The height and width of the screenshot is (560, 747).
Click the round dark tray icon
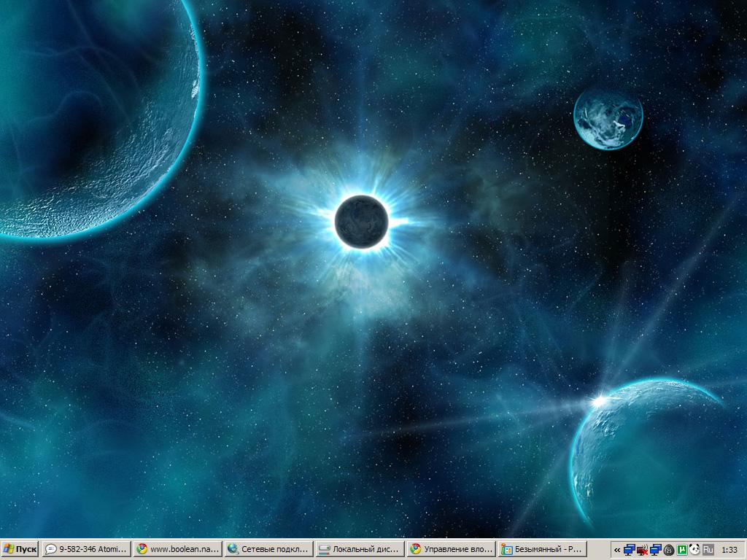coord(669,550)
